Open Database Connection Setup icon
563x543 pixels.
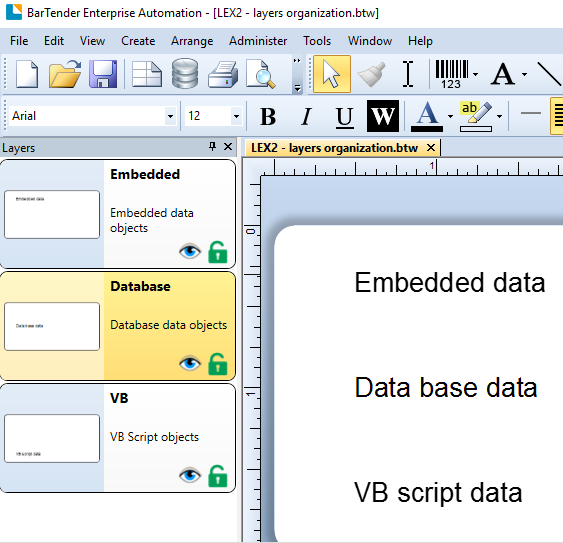coord(185,74)
